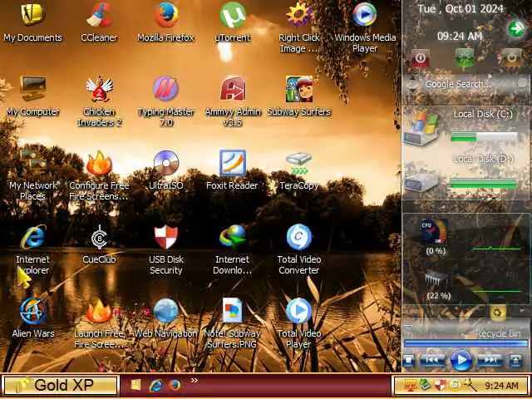
Task: Launch Typing Master 7.0 shortcut
Action: [165, 88]
